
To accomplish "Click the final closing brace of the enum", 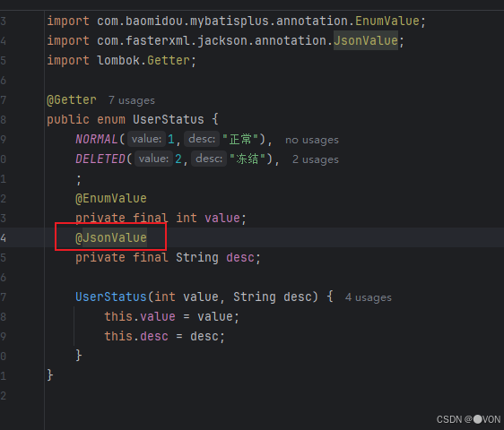I will coord(50,375).
